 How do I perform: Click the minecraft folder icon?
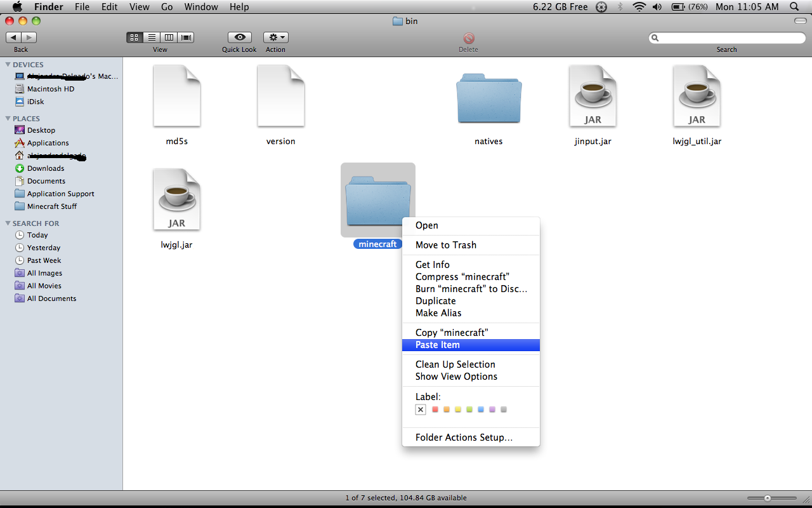tap(378, 201)
